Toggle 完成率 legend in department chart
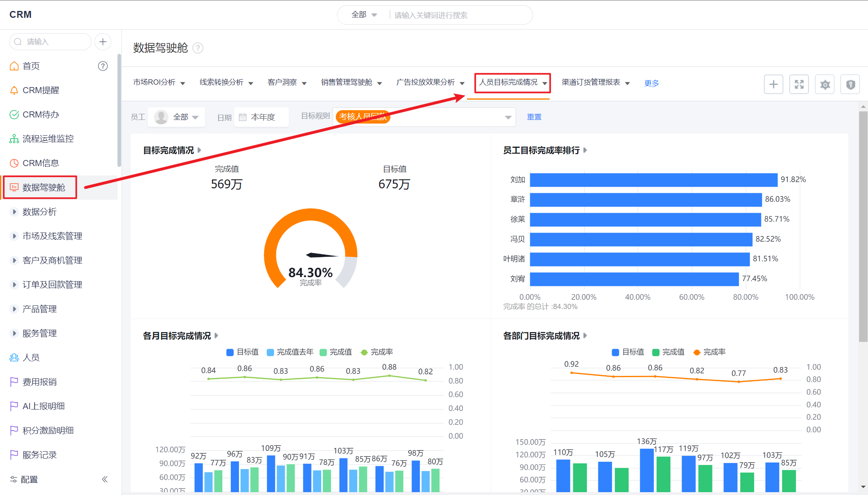 709,352
